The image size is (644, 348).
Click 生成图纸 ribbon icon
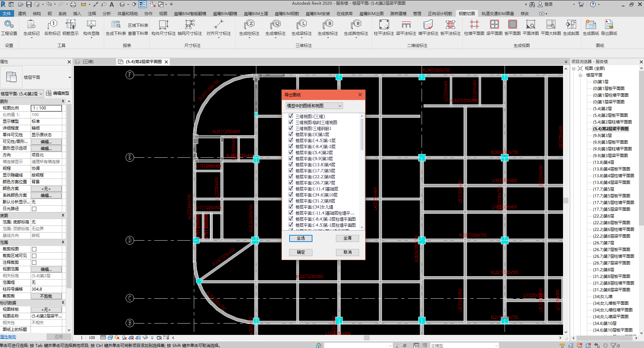(591, 27)
